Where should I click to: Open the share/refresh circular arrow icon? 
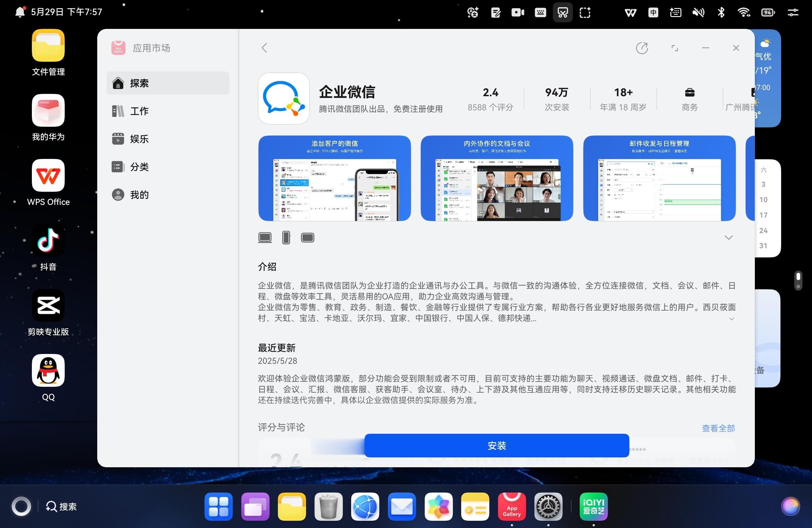click(642, 48)
